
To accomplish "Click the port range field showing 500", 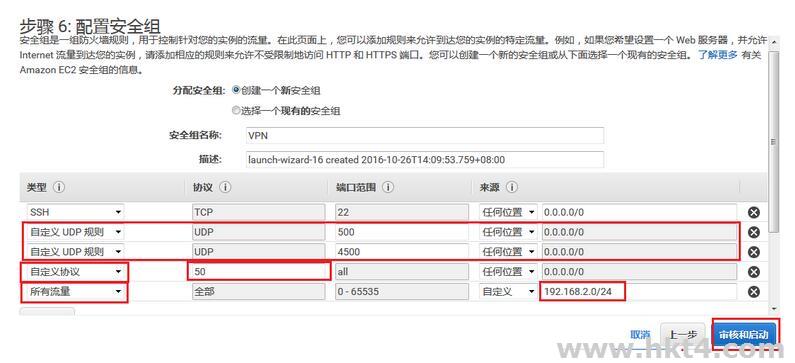I will (402, 232).
